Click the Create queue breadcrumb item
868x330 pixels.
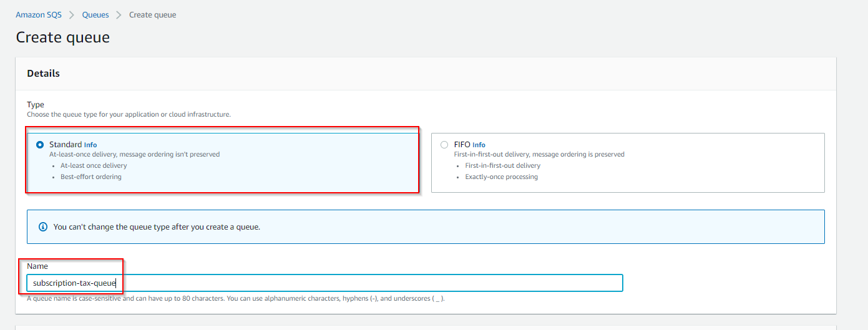[x=152, y=15]
